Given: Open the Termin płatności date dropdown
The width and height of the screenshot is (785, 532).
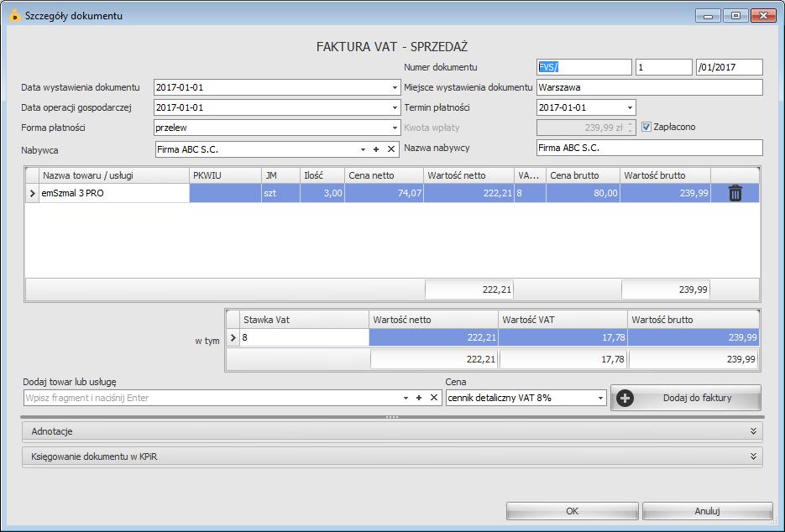Looking at the screenshot, I should click(x=630, y=107).
